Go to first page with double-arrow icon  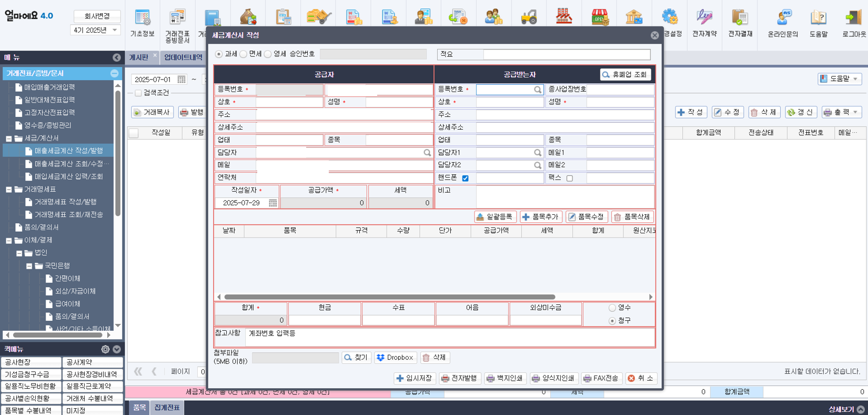pos(138,371)
